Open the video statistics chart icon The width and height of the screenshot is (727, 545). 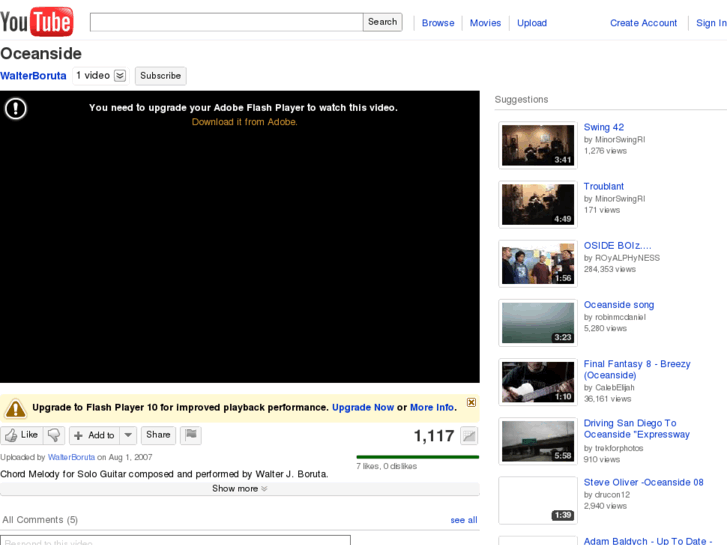(x=469, y=436)
